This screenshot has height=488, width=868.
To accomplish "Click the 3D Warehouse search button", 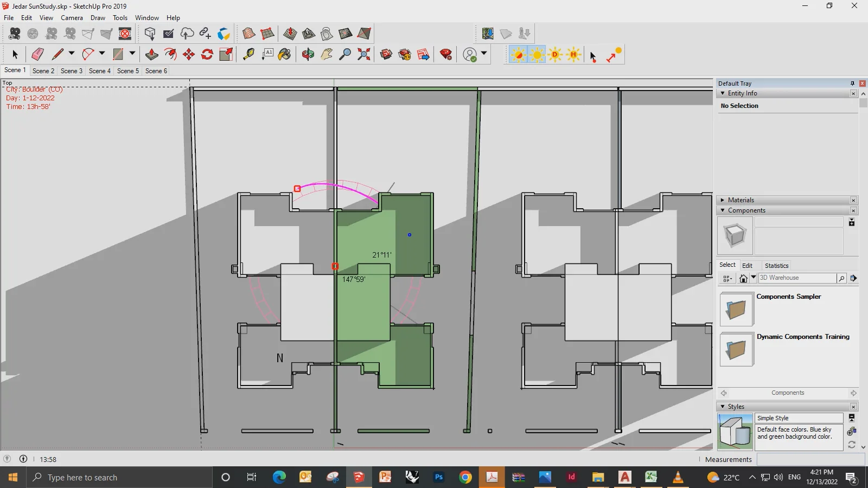I will click(x=841, y=278).
